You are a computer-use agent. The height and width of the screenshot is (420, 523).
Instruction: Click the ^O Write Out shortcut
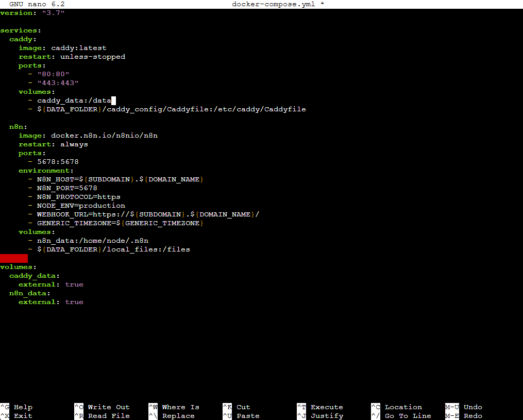point(102,407)
